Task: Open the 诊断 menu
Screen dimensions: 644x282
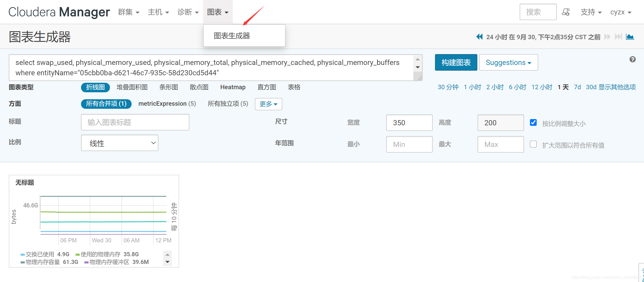Action: click(188, 12)
